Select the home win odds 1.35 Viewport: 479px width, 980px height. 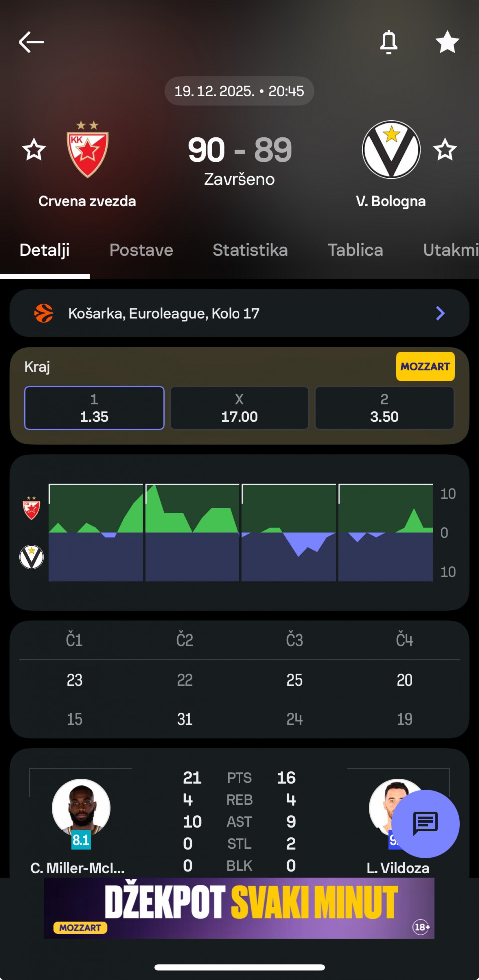(x=94, y=408)
